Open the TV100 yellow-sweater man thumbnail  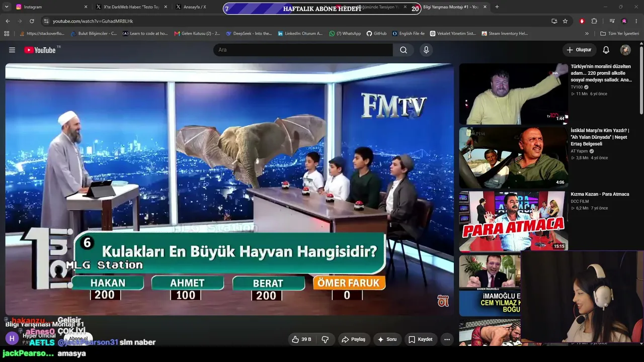514,94
